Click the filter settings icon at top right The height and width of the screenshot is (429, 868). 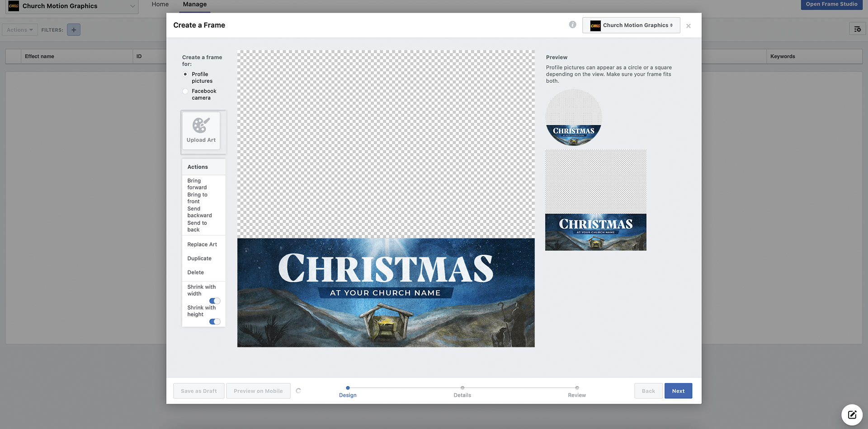857,29
